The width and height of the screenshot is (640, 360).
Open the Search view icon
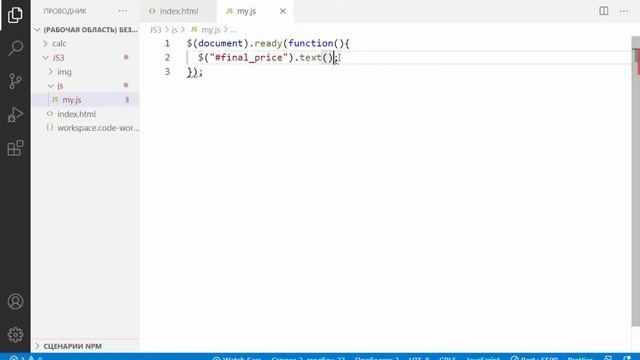15,48
